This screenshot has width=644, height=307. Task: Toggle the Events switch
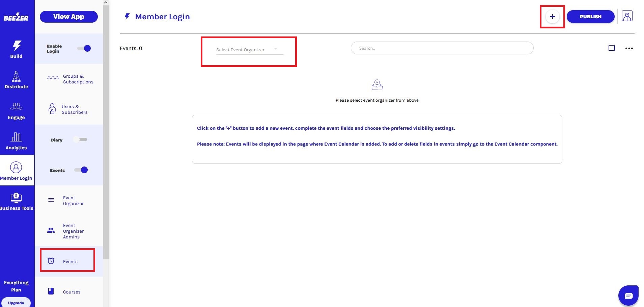click(x=81, y=170)
